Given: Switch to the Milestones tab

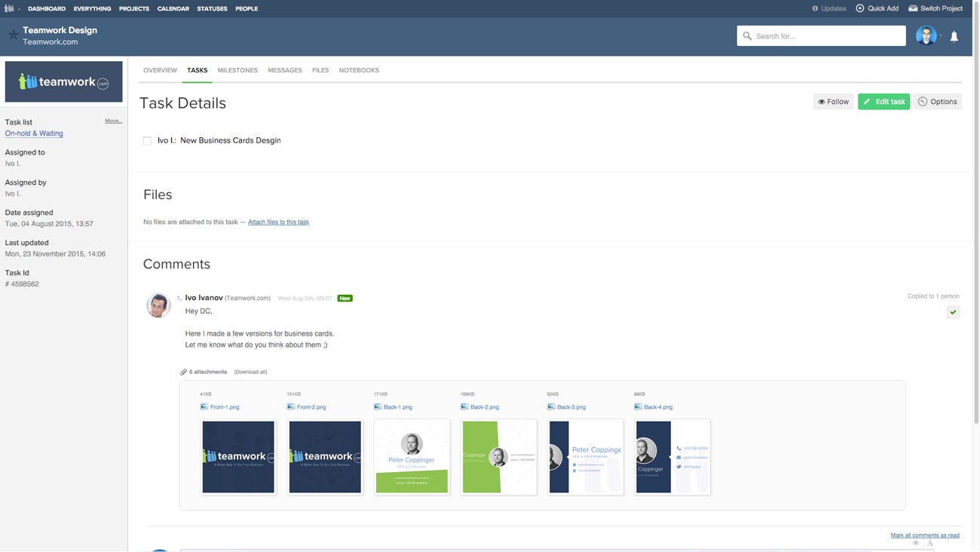Looking at the screenshot, I should coord(237,70).
